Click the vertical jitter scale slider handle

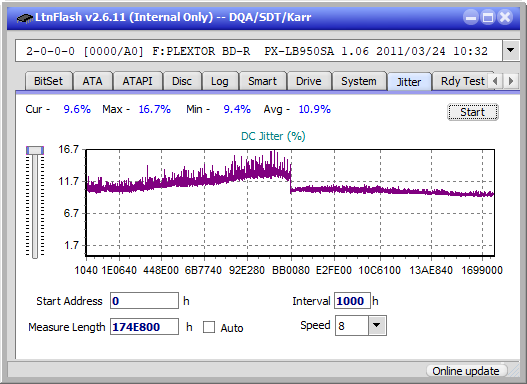click(35, 150)
